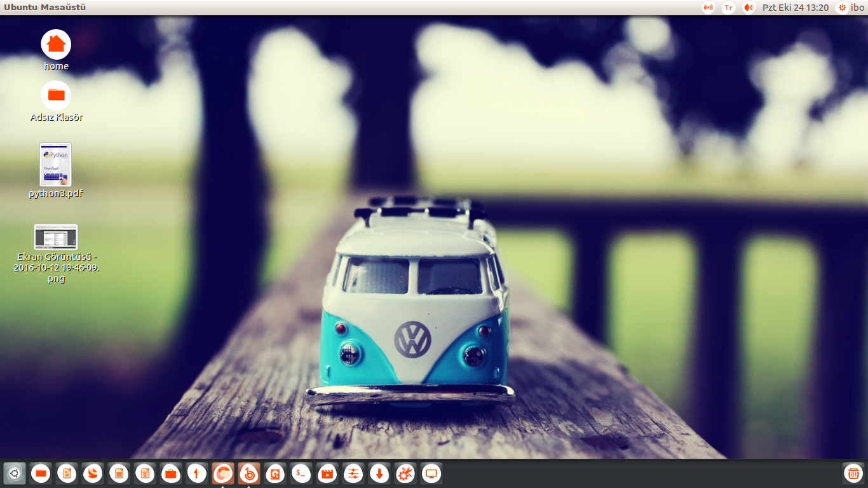Click the show desktop monitor icon in the dock
The width and height of the screenshot is (868, 488).
431,473
